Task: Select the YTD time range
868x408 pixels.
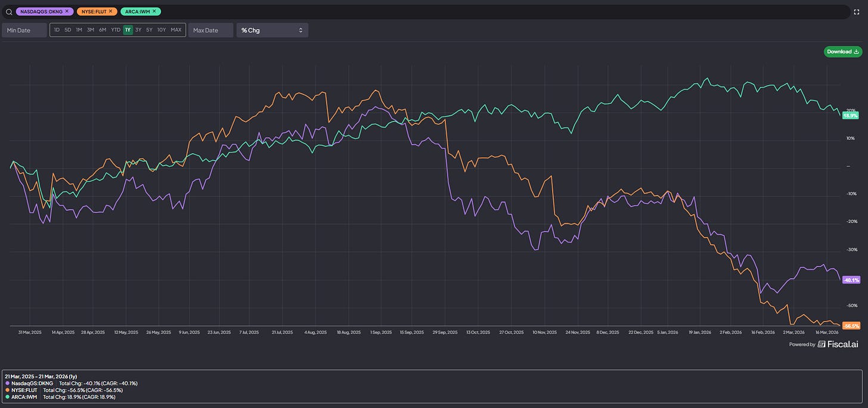Action: coord(116,30)
